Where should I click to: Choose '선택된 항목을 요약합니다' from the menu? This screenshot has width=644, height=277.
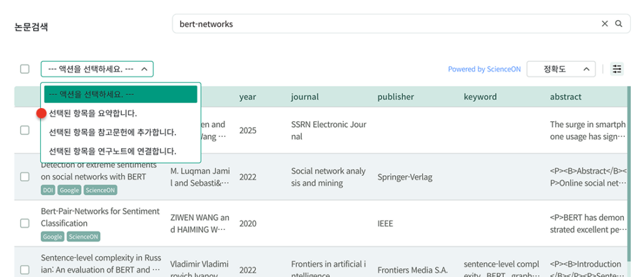pos(93,114)
